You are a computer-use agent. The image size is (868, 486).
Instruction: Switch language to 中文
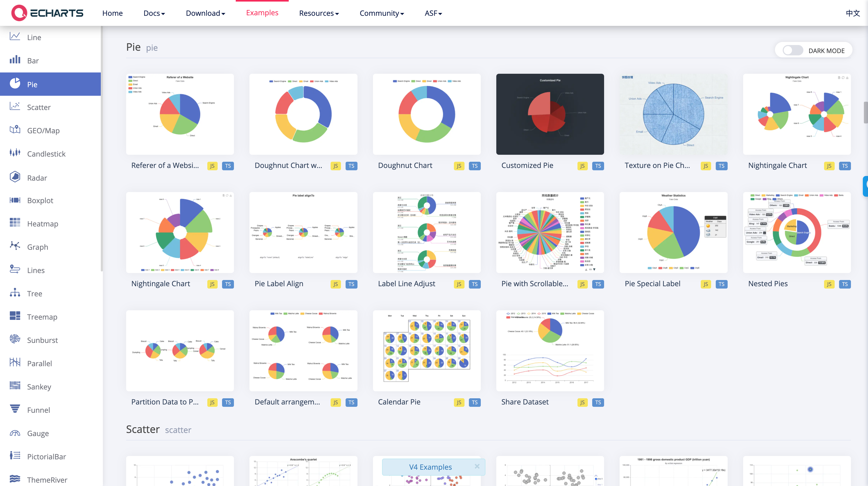point(852,13)
